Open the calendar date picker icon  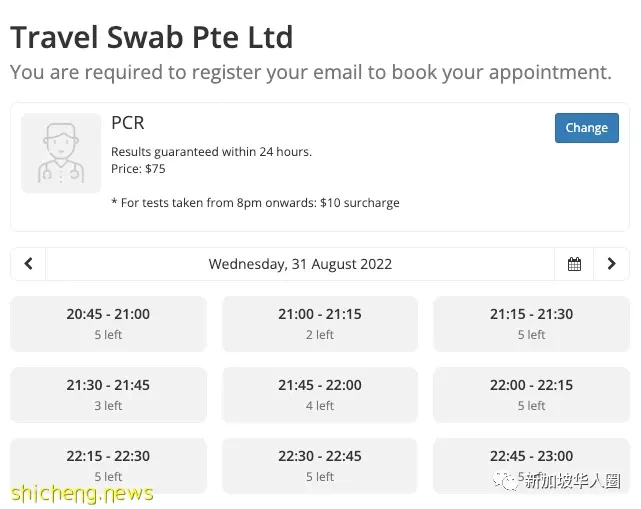[574, 264]
